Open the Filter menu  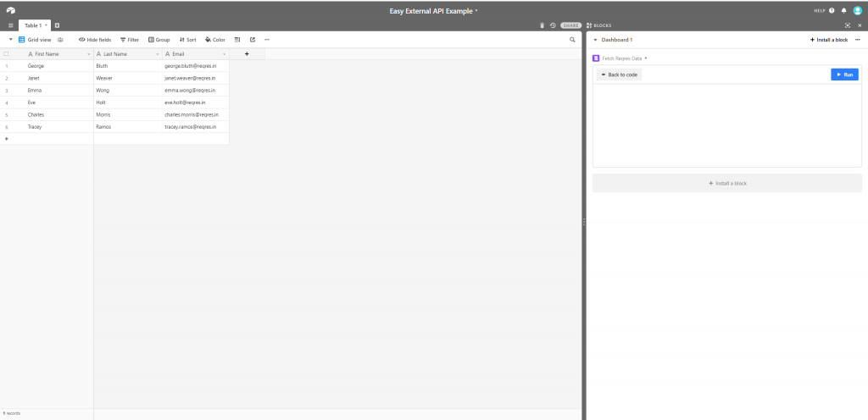point(130,40)
